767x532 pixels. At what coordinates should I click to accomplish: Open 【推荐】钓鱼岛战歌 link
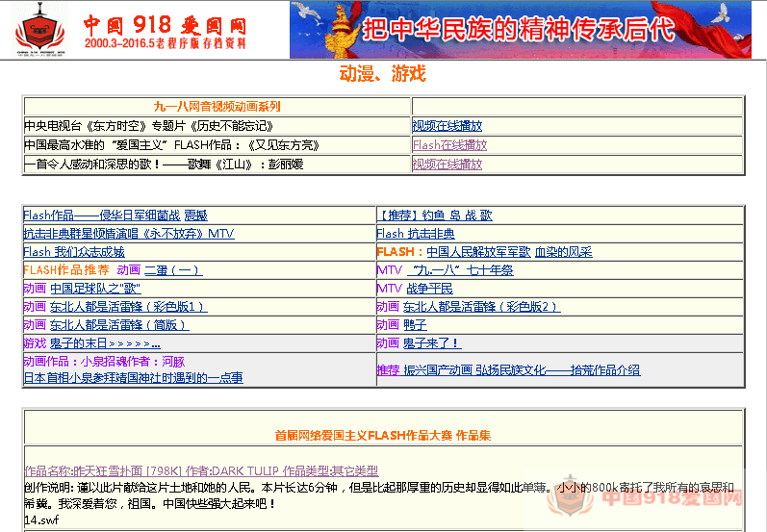click(434, 215)
